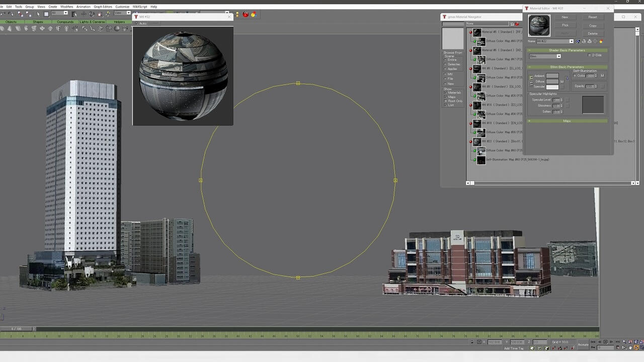Open the gmax material editor red sphere icon

pos(246,15)
